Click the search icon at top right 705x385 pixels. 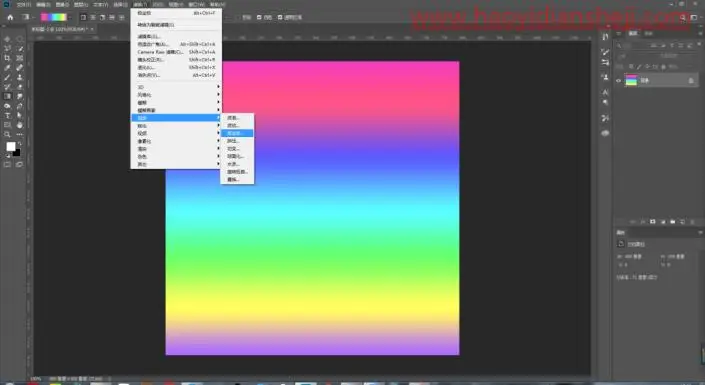click(x=683, y=17)
